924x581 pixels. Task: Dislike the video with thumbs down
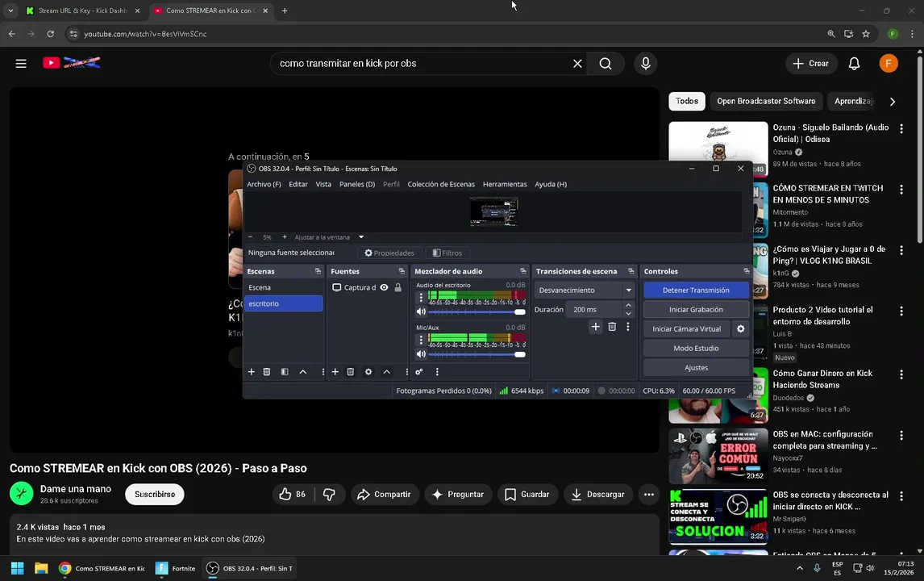(x=330, y=495)
